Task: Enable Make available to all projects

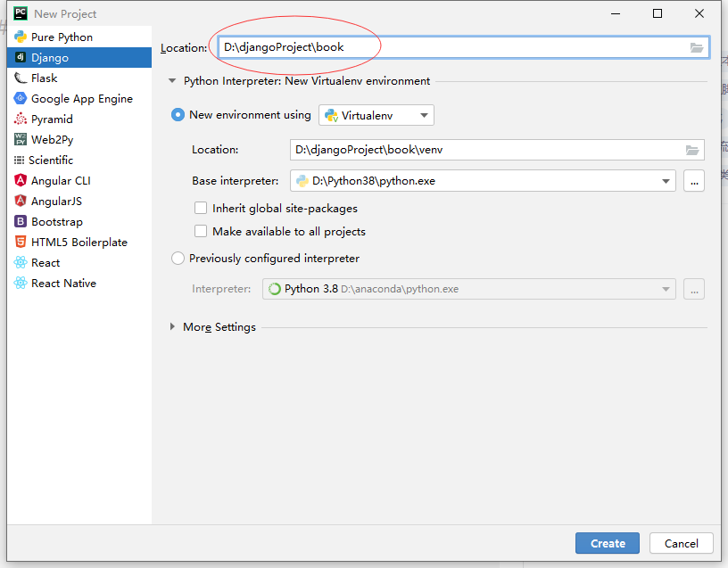Action: (201, 231)
